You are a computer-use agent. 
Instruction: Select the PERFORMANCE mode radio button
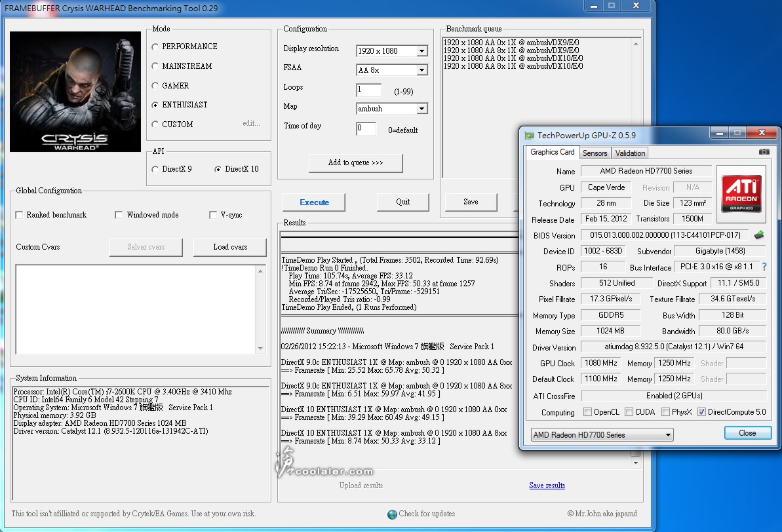(x=155, y=47)
